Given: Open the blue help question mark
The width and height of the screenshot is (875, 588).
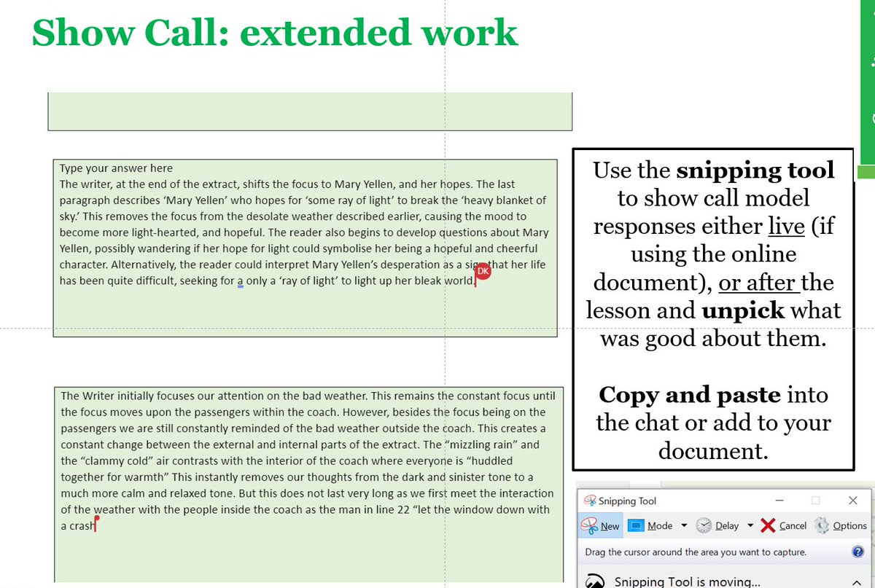Looking at the screenshot, I should 857,552.
